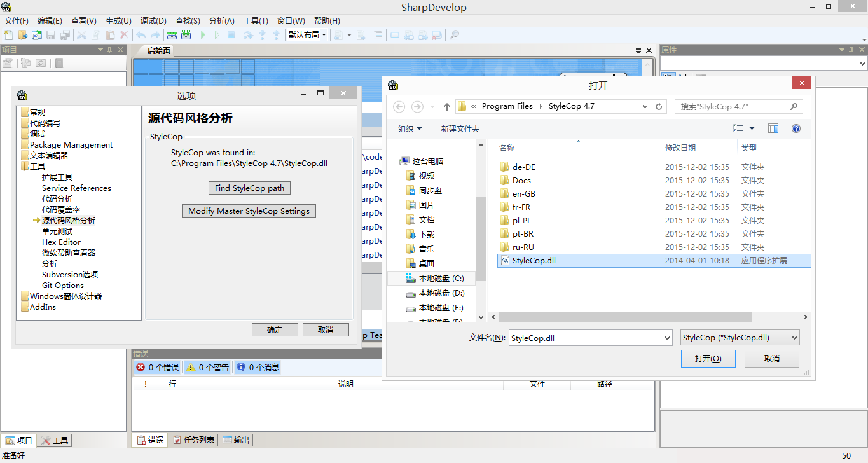Screen dimensions: 868x463
Task: Click Forward arrow in the Open dialog
Action: pos(417,106)
